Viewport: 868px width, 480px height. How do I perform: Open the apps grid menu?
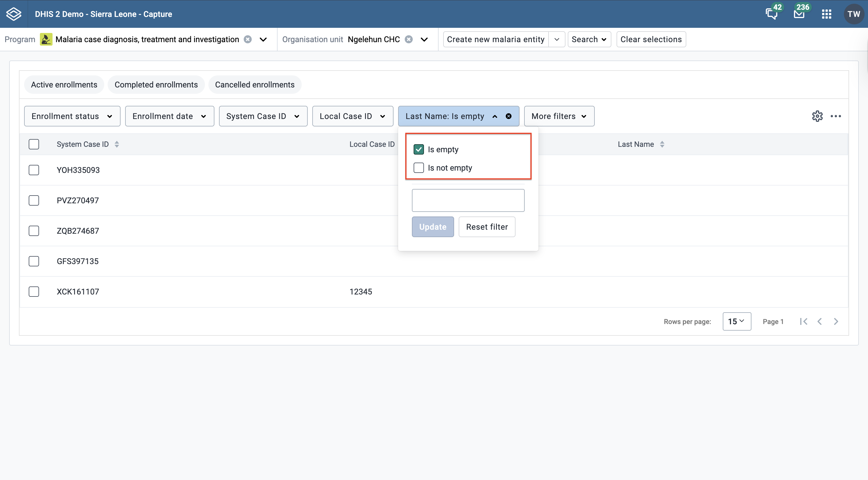click(826, 14)
